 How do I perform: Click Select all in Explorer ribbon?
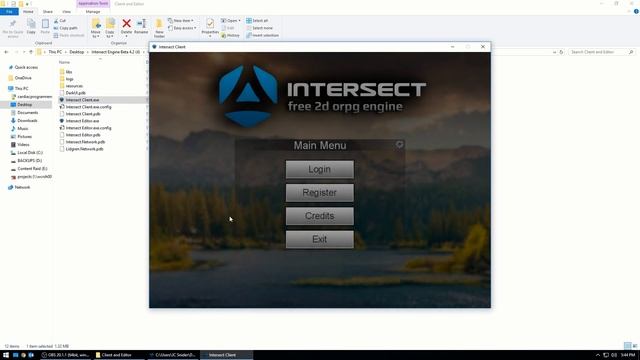(257, 20)
